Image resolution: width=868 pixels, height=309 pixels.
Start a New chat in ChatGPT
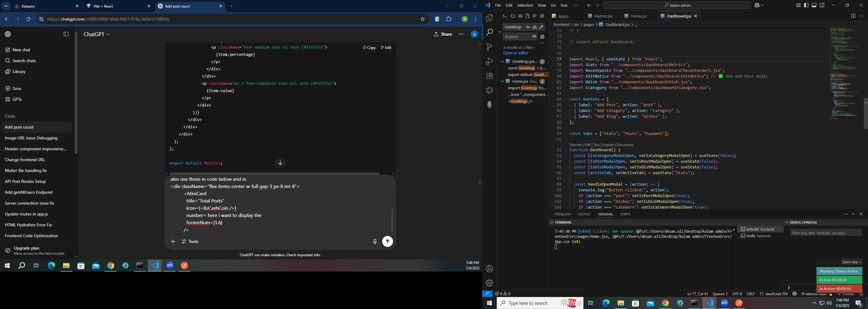pos(18,50)
